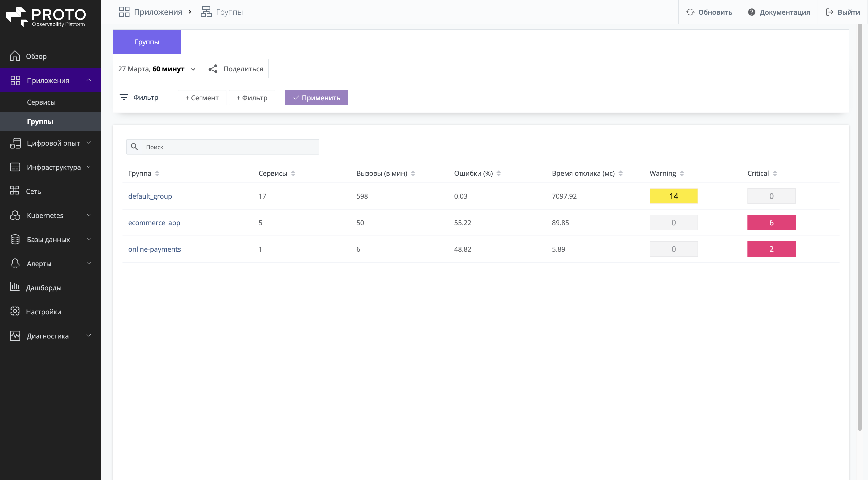Click the Дашборды chart icon

(15, 287)
